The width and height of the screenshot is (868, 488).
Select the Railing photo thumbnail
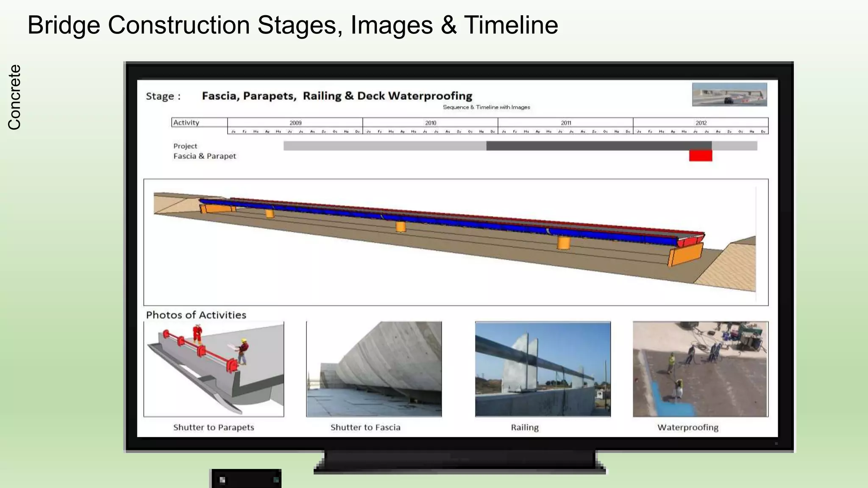(542, 369)
